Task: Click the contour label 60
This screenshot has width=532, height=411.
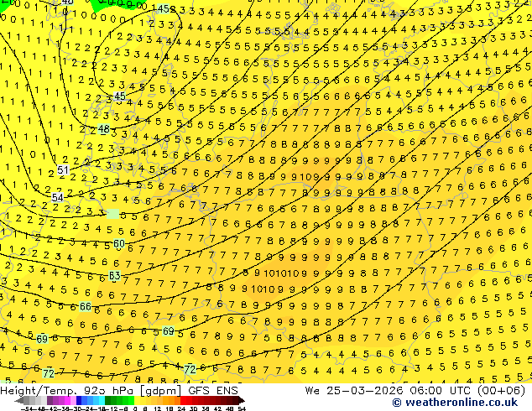Action: tap(119, 243)
